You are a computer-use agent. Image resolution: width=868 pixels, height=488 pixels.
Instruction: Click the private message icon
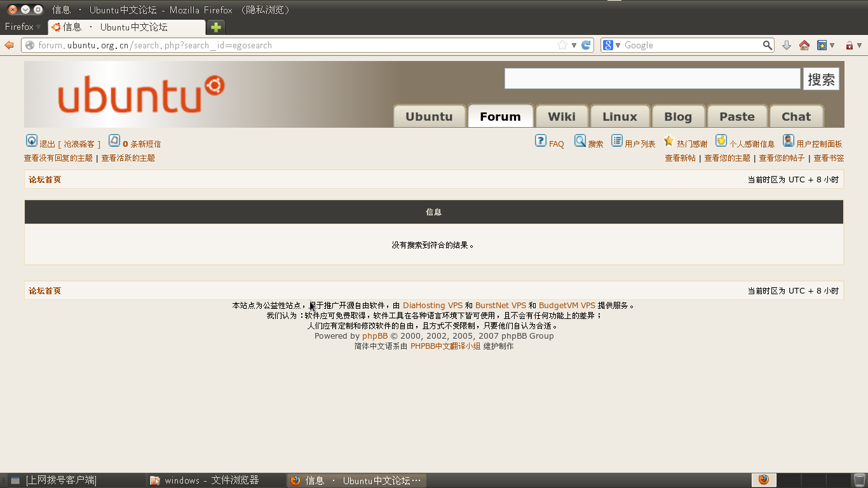click(x=114, y=140)
